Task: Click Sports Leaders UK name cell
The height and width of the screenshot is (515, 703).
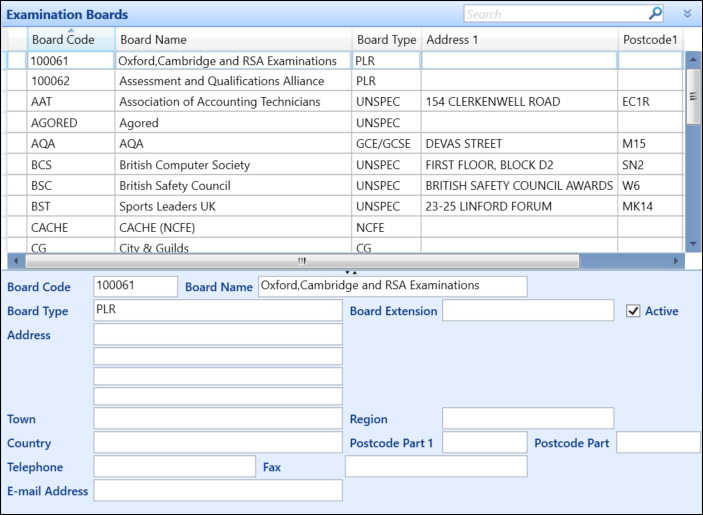Action: [233, 206]
